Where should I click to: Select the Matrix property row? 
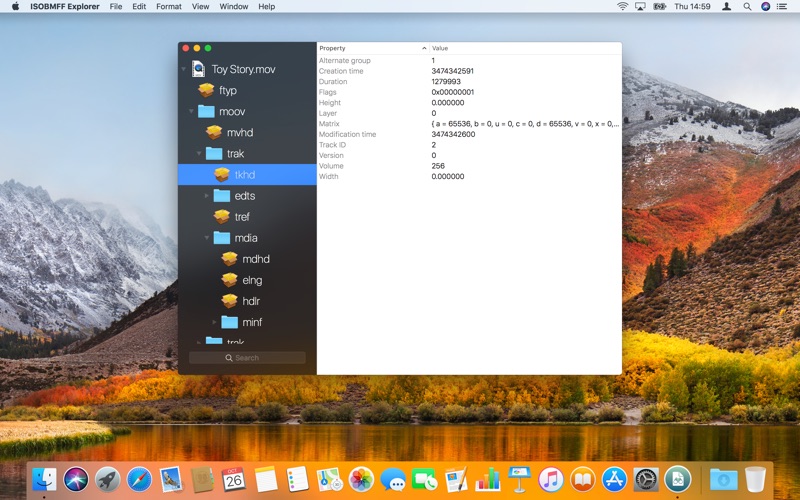(469, 123)
